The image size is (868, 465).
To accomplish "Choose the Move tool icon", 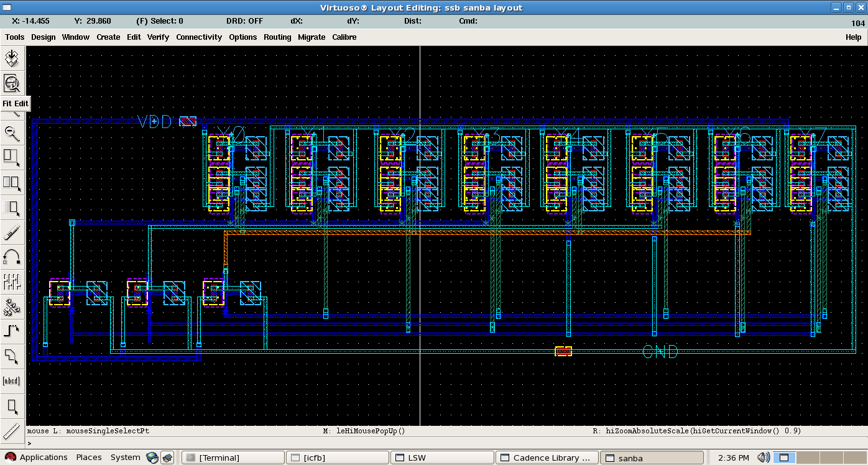I will [12, 207].
